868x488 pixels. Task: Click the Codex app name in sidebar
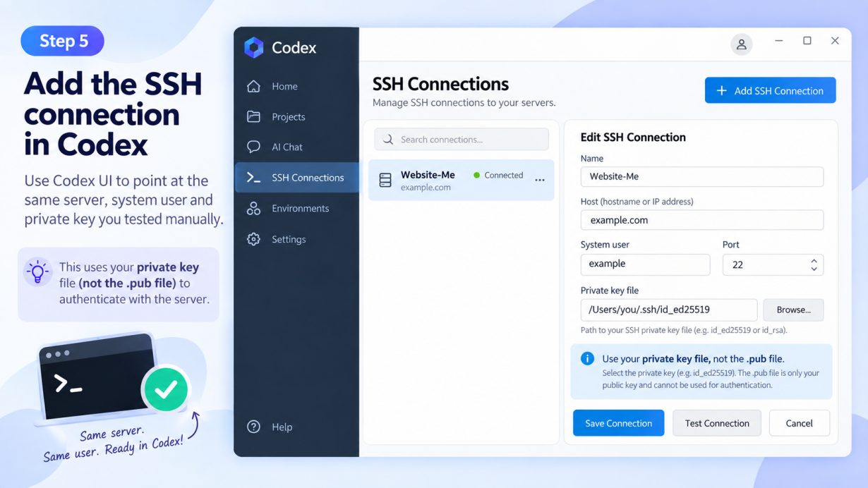(x=294, y=47)
